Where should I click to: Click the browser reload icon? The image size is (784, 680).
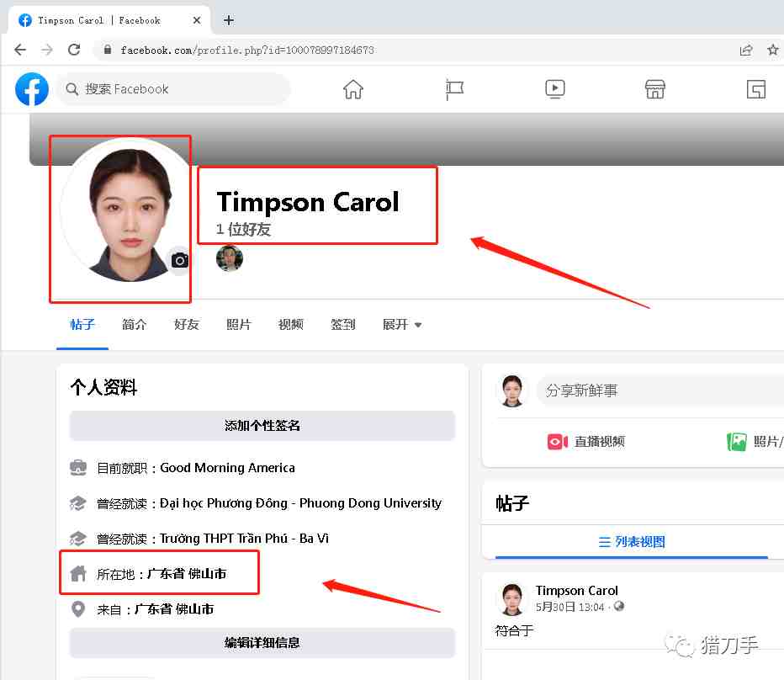(x=74, y=50)
